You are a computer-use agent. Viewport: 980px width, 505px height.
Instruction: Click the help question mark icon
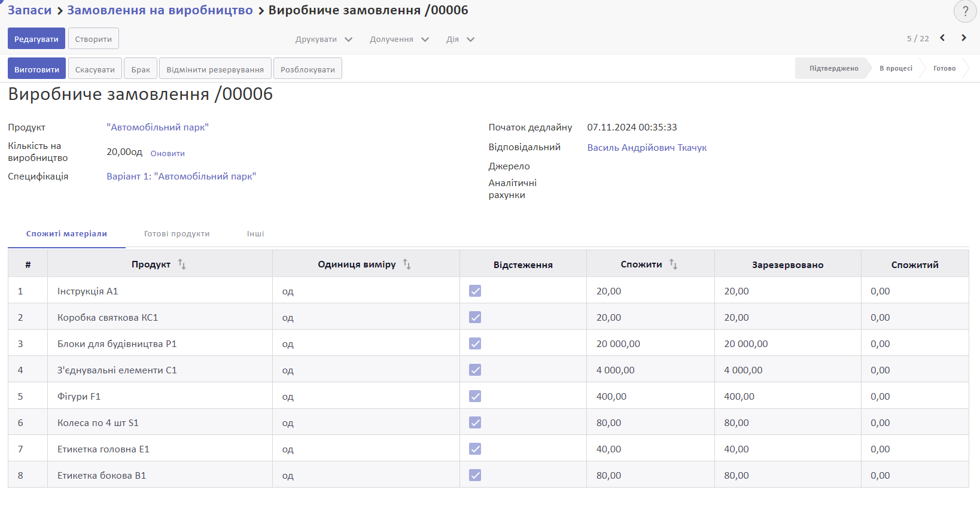click(964, 11)
